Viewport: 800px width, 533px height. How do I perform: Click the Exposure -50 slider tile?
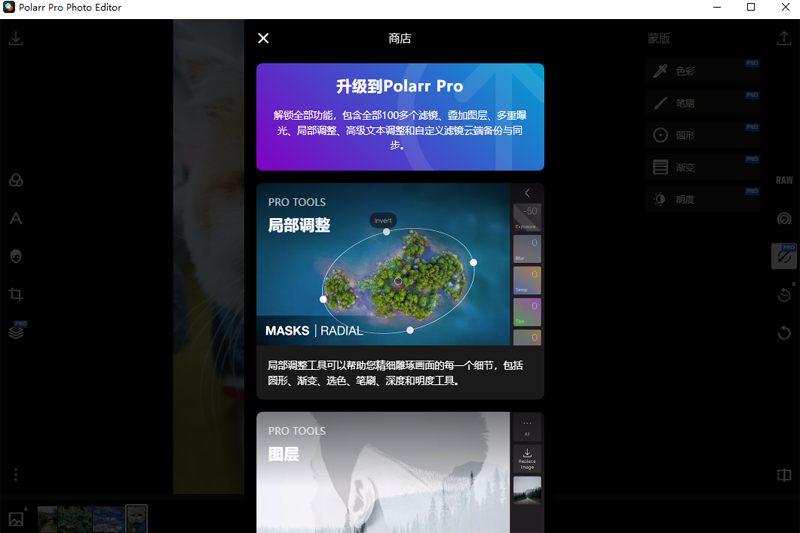[527, 217]
